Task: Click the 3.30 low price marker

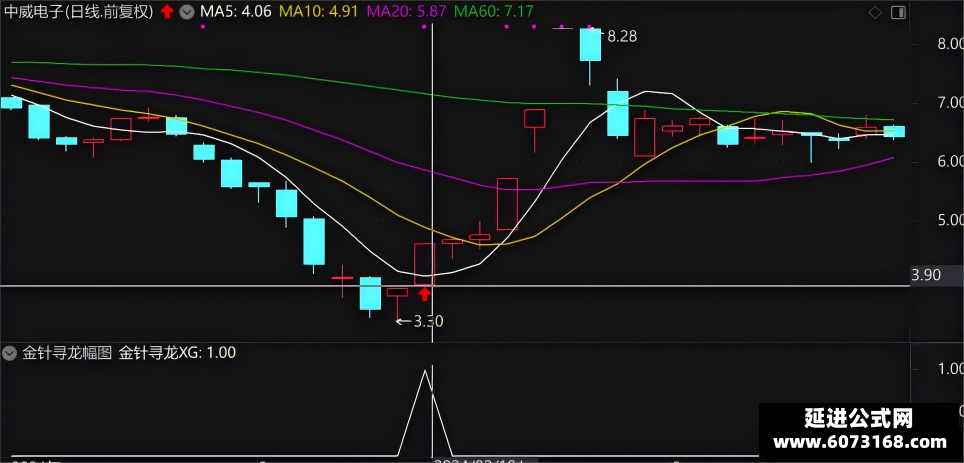Action: tap(429, 321)
